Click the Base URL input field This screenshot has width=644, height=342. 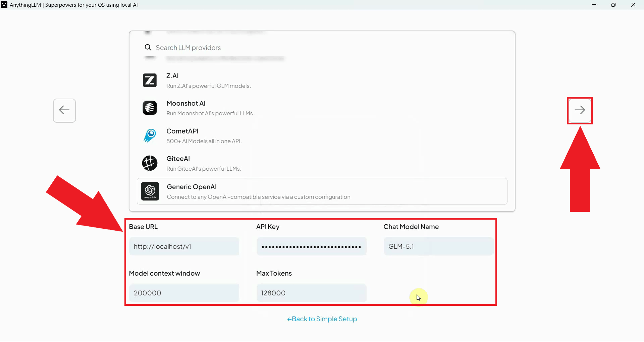(x=184, y=246)
